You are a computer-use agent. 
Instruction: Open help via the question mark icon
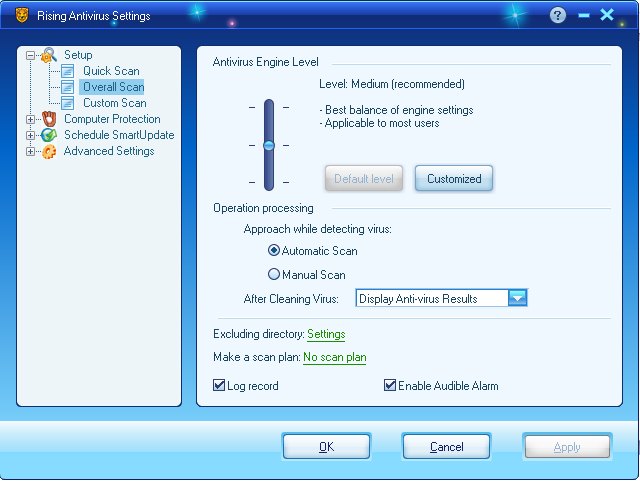558,16
